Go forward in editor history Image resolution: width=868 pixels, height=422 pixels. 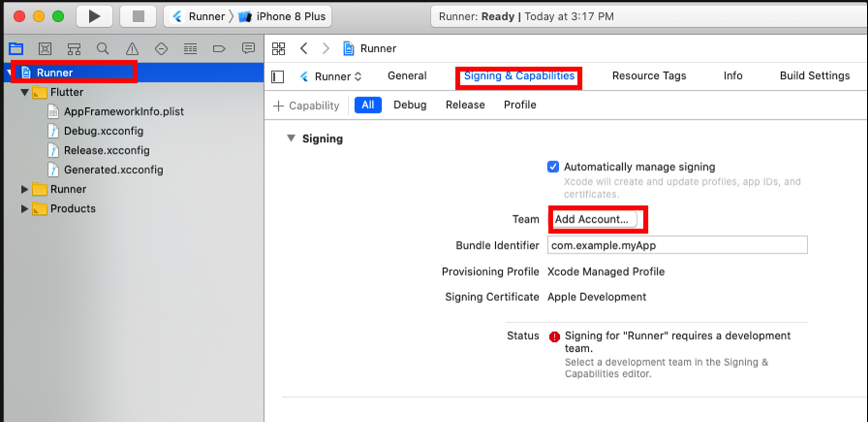(325, 49)
